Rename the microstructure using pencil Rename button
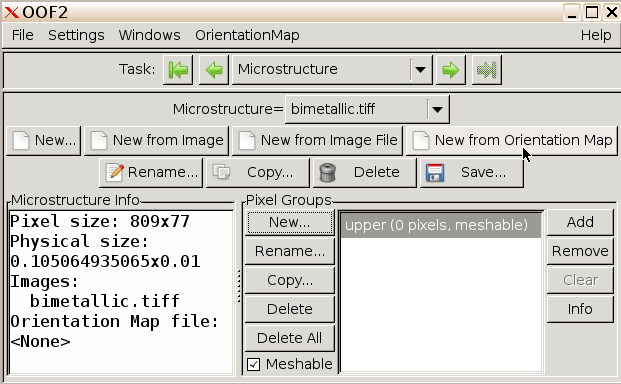Image resolution: width=621 pixels, height=384 pixels. tap(151, 173)
